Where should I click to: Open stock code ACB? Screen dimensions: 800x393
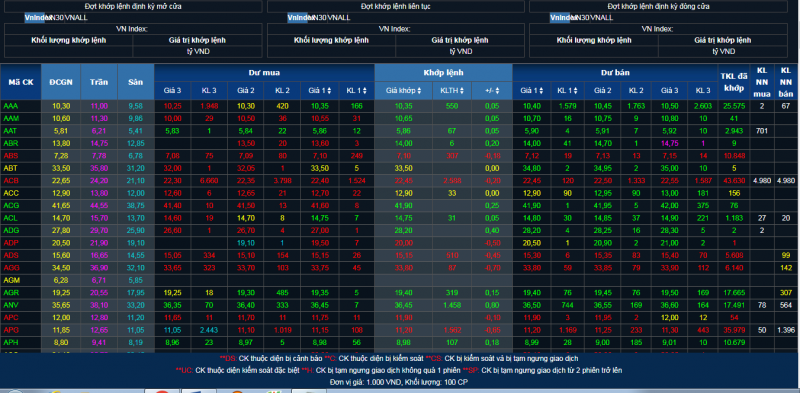[x=10, y=180]
